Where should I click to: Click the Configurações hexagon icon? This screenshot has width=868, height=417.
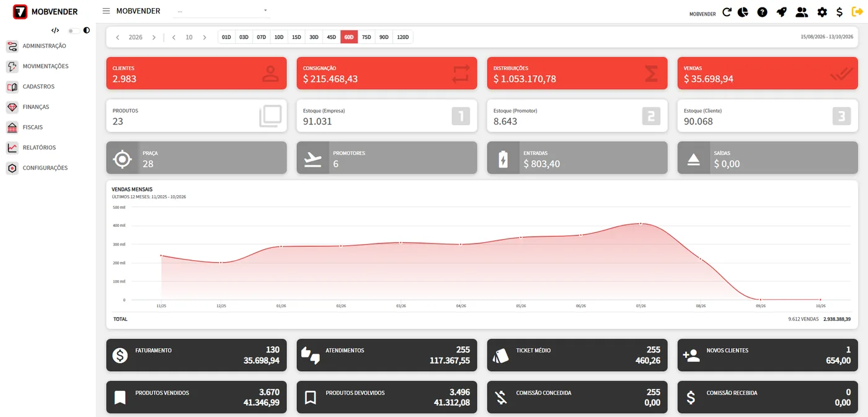pyautogui.click(x=12, y=168)
